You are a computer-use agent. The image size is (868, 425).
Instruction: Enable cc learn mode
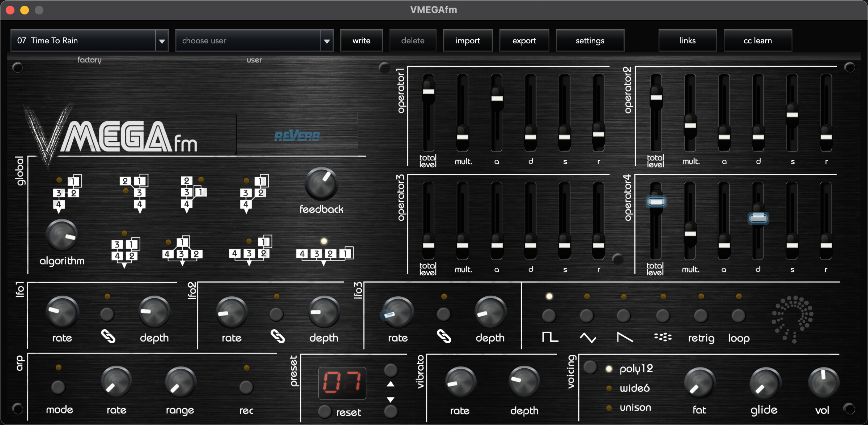758,40
